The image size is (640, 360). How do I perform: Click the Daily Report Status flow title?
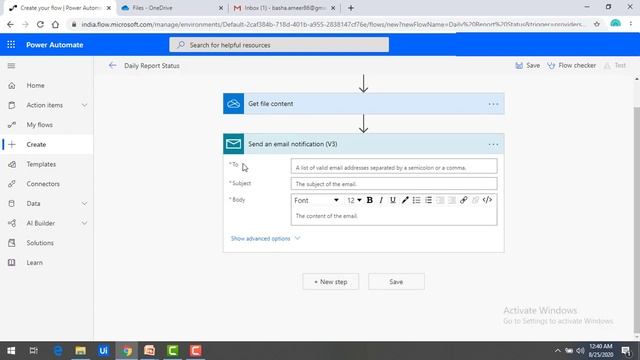(x=152, y=66)
